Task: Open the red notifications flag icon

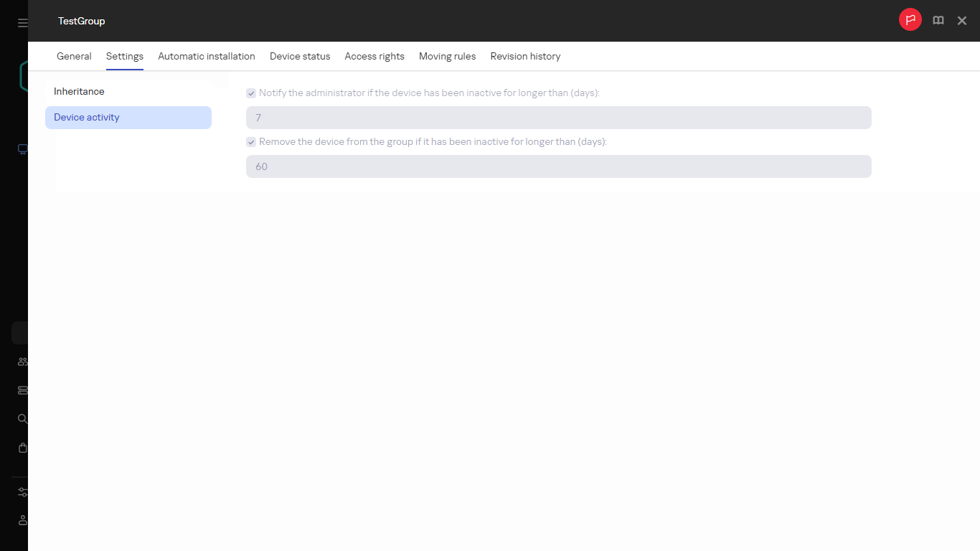Action: [x=910, y=20]
